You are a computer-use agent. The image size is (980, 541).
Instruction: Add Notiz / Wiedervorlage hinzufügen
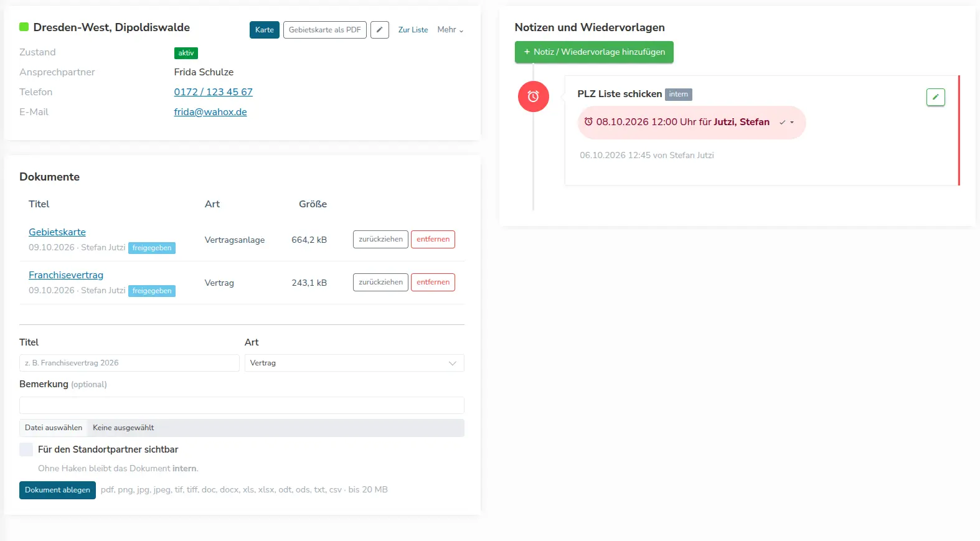click(594, 52)
